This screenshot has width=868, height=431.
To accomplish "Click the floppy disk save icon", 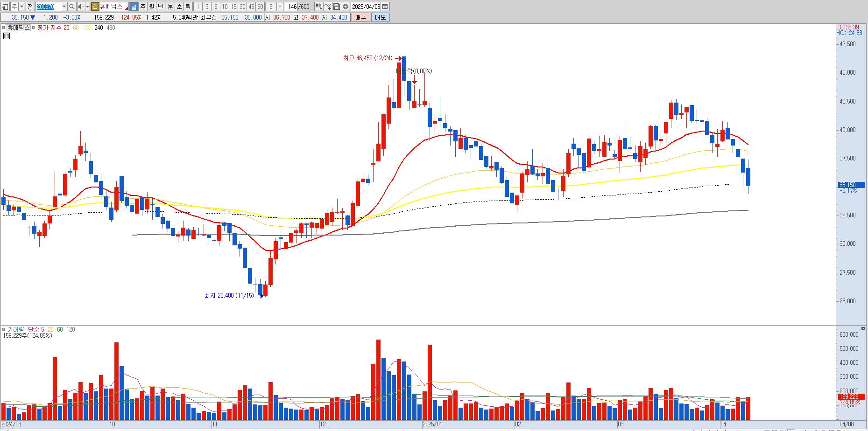I will point(337,7).
